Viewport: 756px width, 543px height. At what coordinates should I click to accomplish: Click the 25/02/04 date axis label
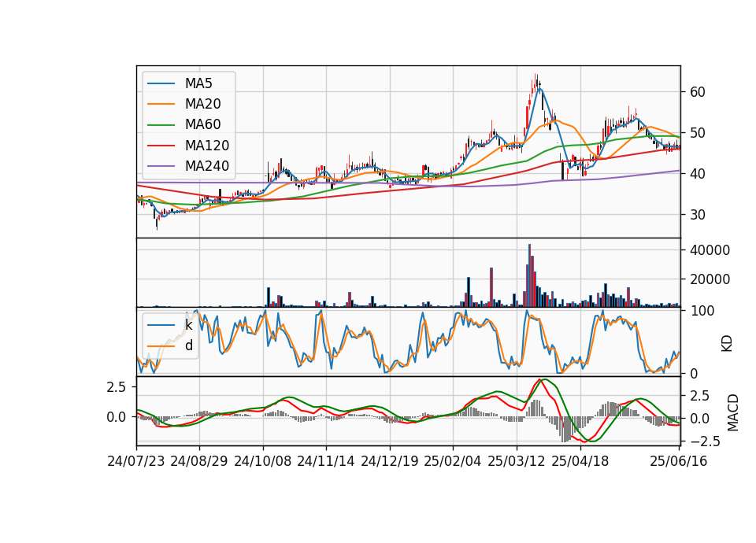click(x=452, y=461)
